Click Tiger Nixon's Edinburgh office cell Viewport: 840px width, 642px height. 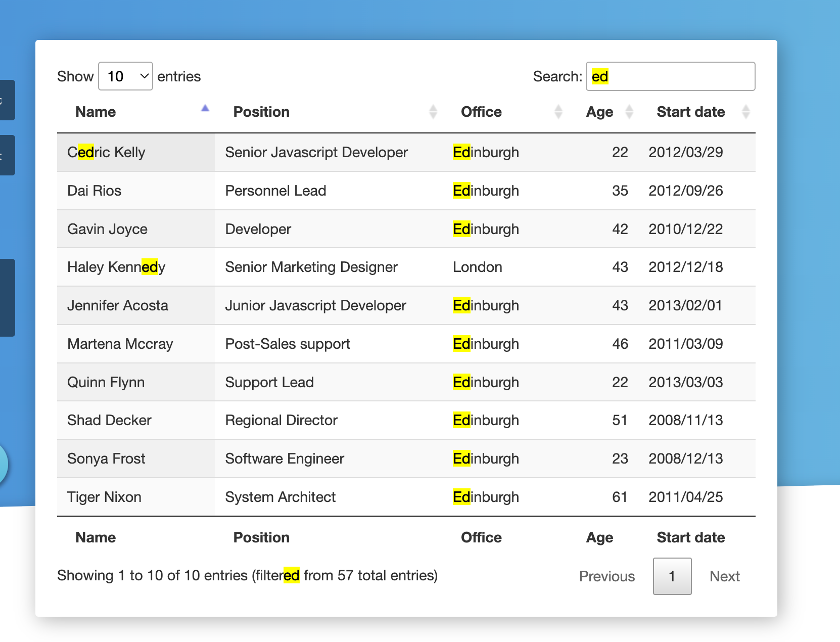505,497
